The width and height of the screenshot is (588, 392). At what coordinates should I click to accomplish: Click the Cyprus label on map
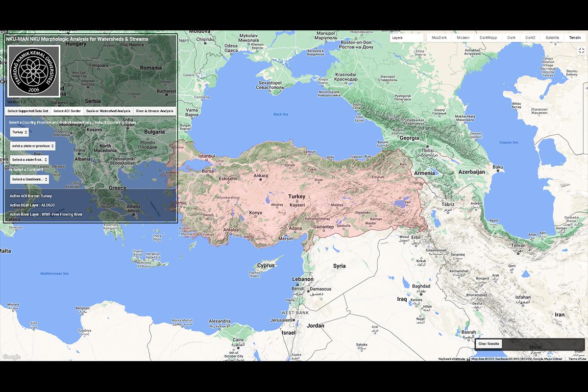267,266
